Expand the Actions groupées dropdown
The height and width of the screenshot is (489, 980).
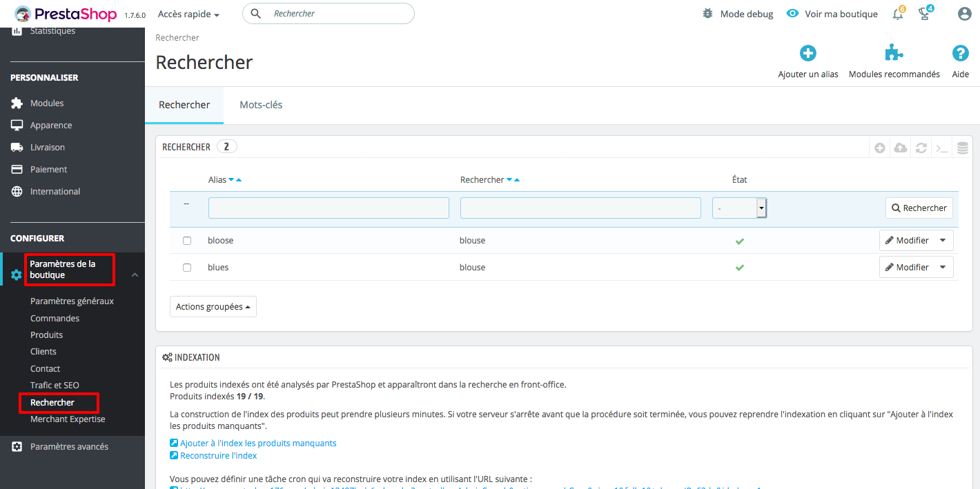point(213,307)
